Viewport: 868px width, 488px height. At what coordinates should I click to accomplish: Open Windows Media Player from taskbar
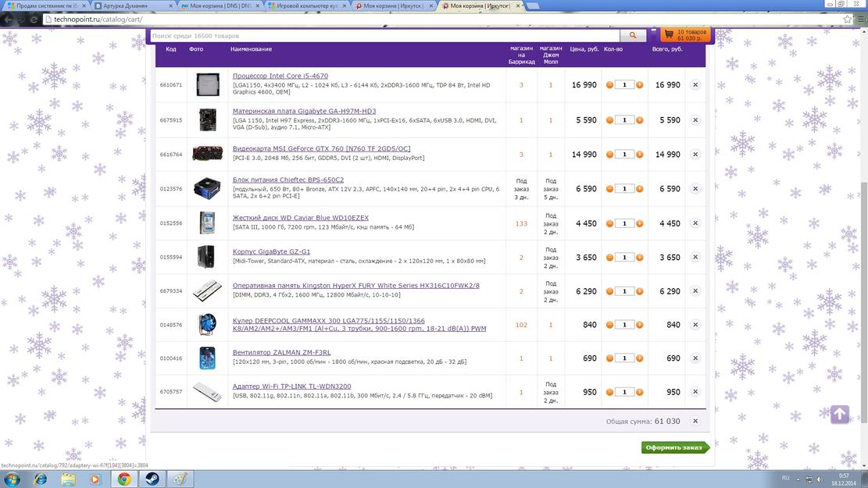tap(95, 479)
